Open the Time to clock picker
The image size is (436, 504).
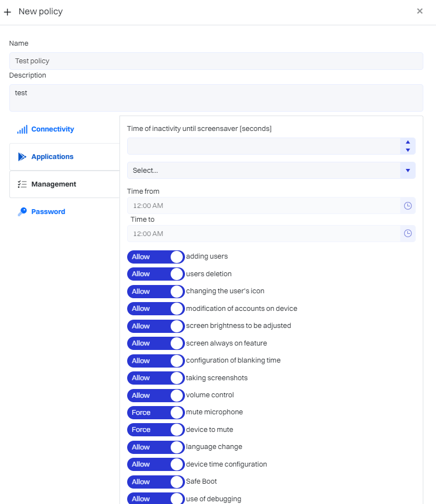[408, 233]
